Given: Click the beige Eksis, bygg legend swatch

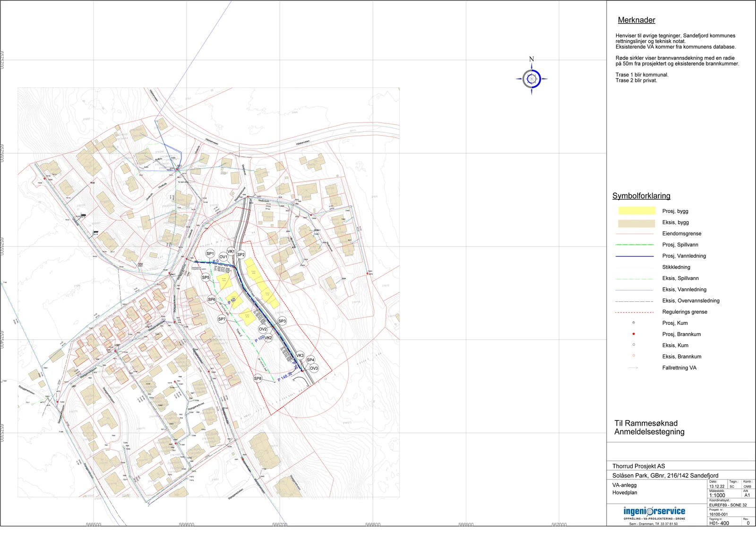Looking at the screenshot, I should coord(636,223).
